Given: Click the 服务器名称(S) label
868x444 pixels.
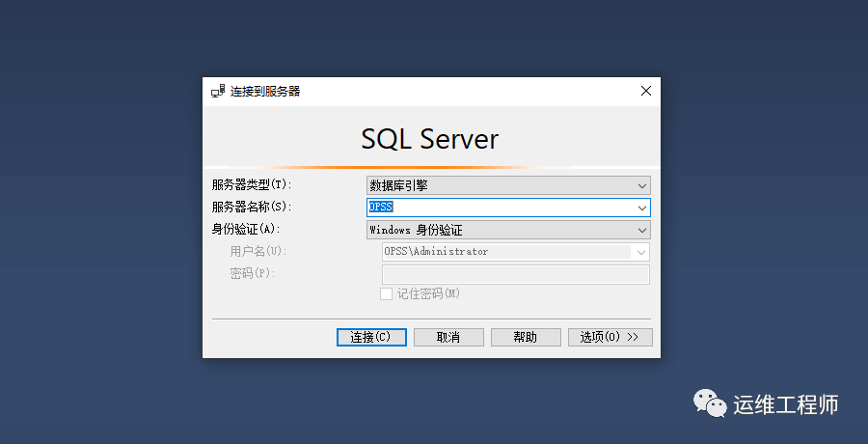Looking at the screenshot, I should (252, 207).
